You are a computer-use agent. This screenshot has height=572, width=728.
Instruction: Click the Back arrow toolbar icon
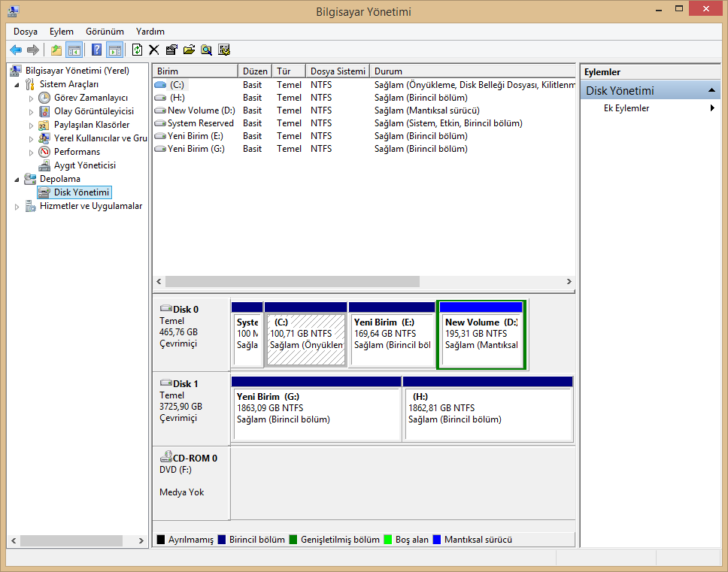click(15, 50)
